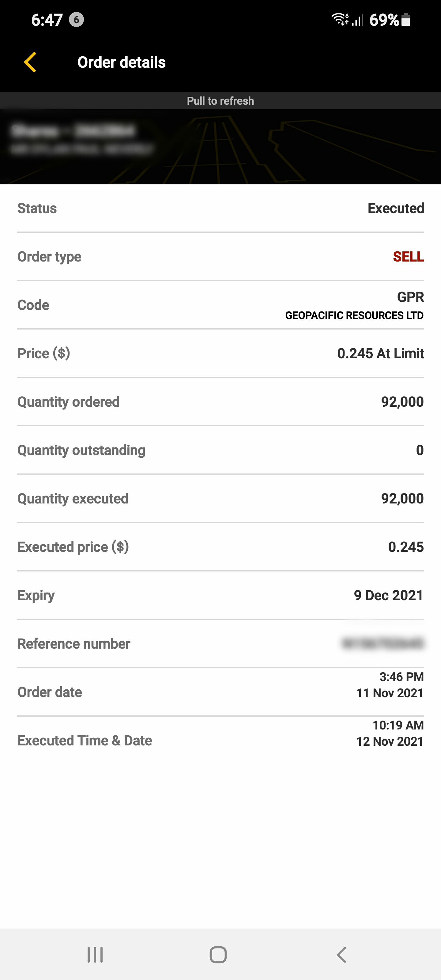This screenshot has width=441, height=980.
Task: Tap the battery indicator icon
Action: [x=406, y=19]
